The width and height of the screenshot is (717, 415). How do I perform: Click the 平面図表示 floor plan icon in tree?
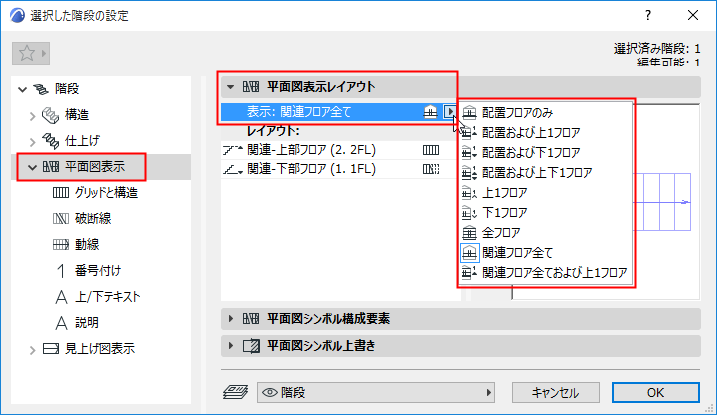[51, 167]
